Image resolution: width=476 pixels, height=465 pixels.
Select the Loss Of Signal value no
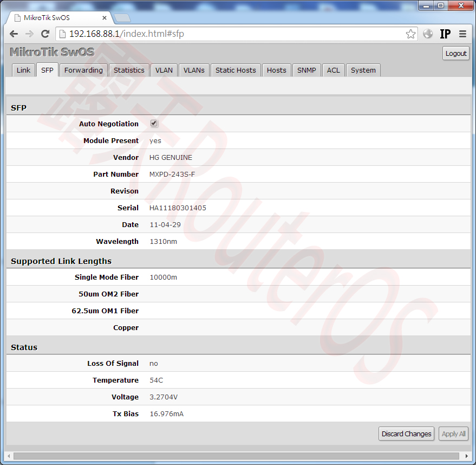(154, 364)
